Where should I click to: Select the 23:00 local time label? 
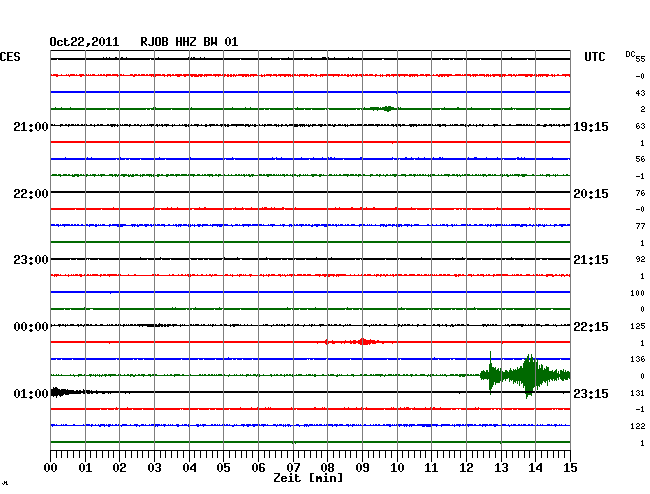(x=31, y=260)
